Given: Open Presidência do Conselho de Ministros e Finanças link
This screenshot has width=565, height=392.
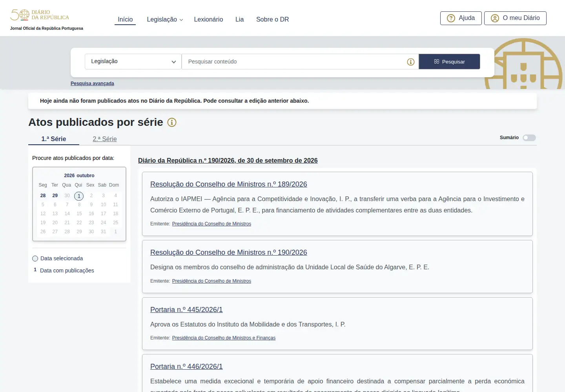Looking at the screenshot, I should [x=224, y=338].
